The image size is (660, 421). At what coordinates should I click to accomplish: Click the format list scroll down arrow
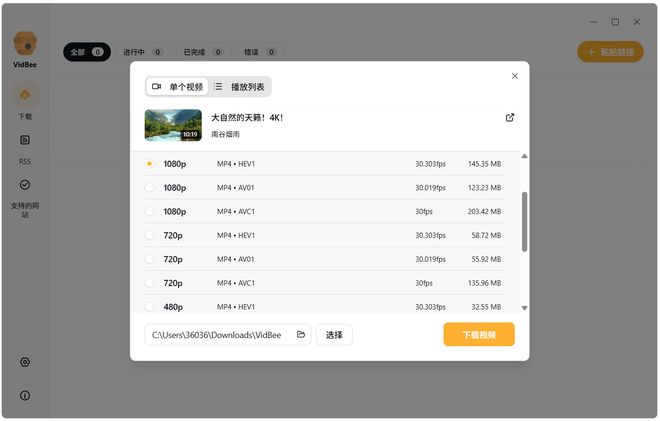524,308
